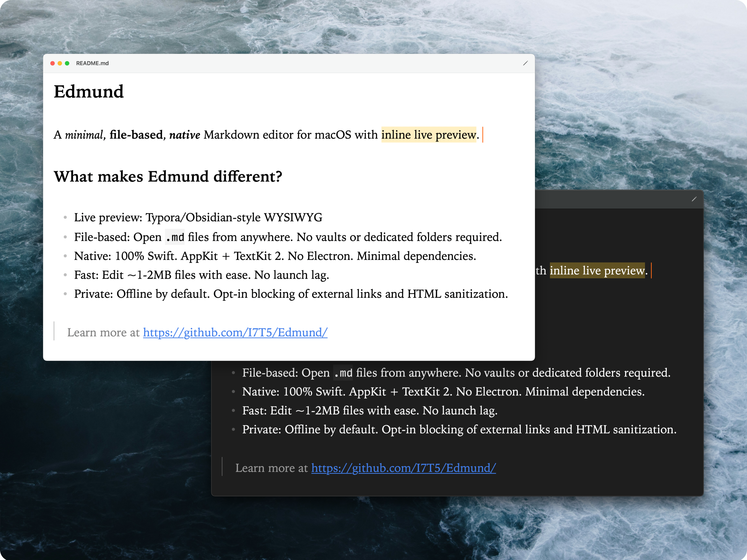Viewport: 747px width, 560px height.
Task: Click 'What makes Edmund different?' heading
Action: (x=168, y=177)
